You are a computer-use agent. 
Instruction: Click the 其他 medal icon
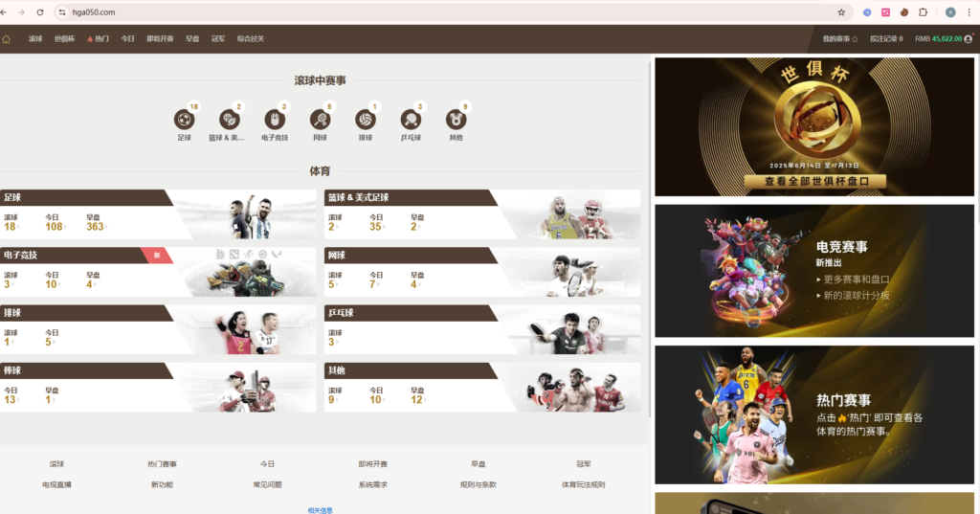tap(456, 120)
